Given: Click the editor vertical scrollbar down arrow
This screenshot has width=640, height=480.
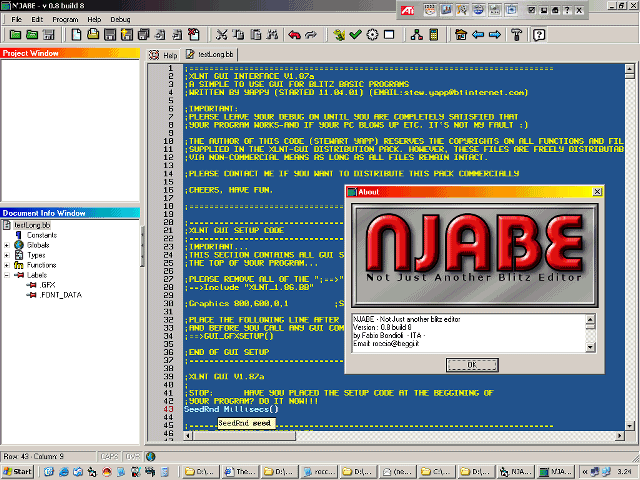Looking at the screenshot, I should [x=629, y=426].
